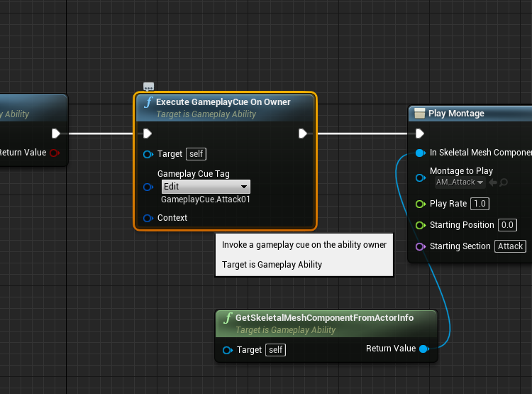Click the Play Rate input pin
This screenshot has width=532, height=394.
click(421, 204)
